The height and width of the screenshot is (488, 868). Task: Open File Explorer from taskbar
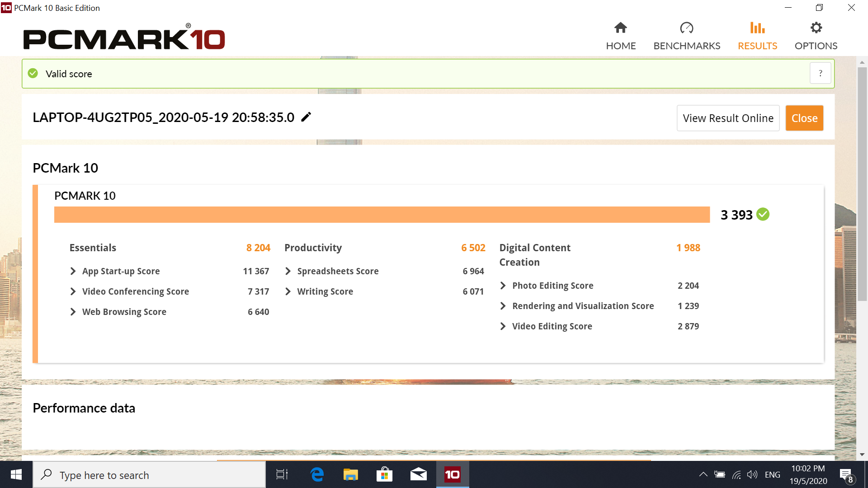[350, 474]
